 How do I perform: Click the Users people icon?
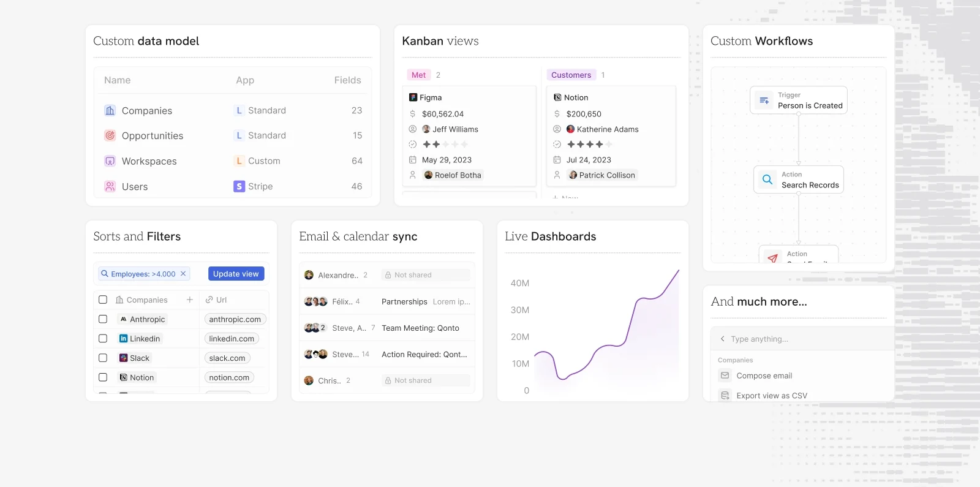click(110, 186)
